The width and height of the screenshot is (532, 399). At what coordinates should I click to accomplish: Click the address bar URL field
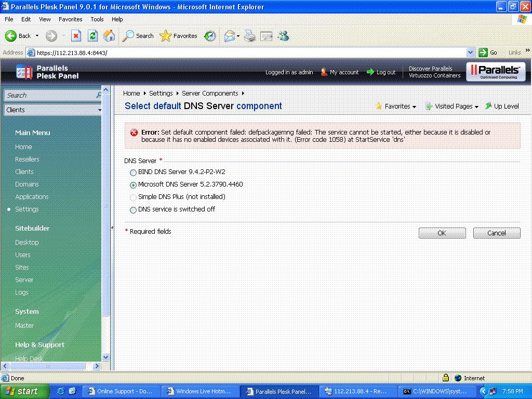click(x=251, y=52)
